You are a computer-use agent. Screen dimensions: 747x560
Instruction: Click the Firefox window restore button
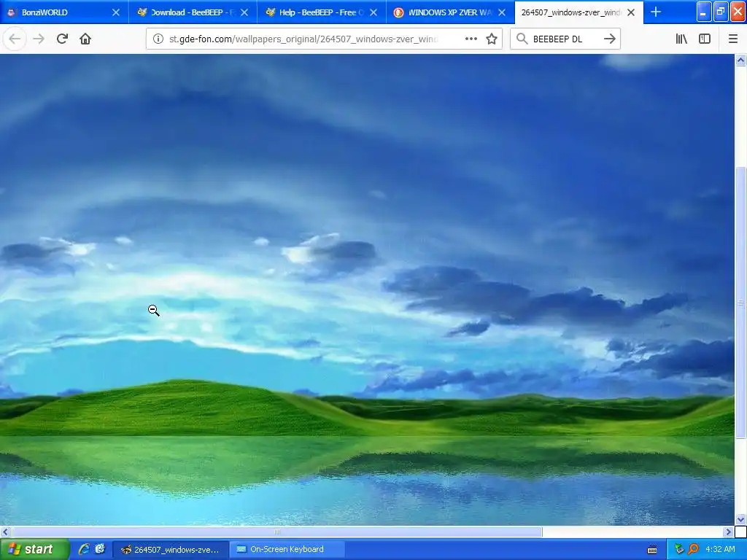point(721,12)
